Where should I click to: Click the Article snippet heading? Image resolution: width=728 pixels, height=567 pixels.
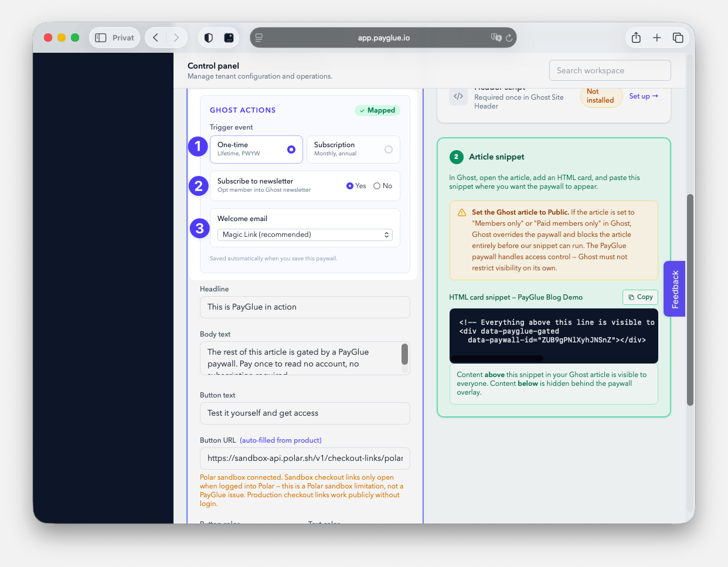[496, 157]
